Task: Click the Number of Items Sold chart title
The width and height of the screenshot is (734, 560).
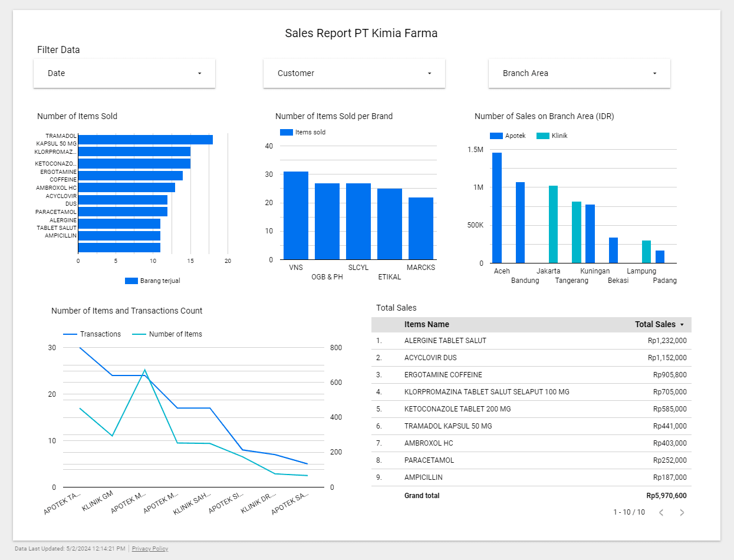Action: (x=77, y=116)
